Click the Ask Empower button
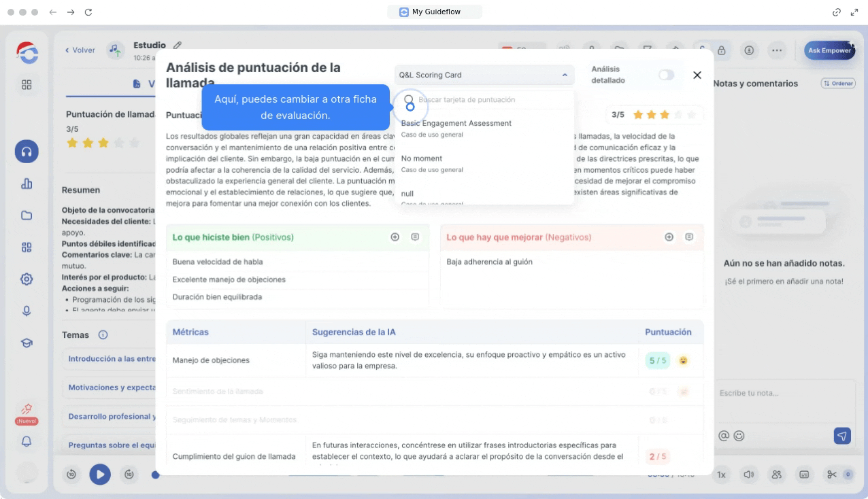Image resolution: width=868 pixels, height=499 pixels. 829,50
